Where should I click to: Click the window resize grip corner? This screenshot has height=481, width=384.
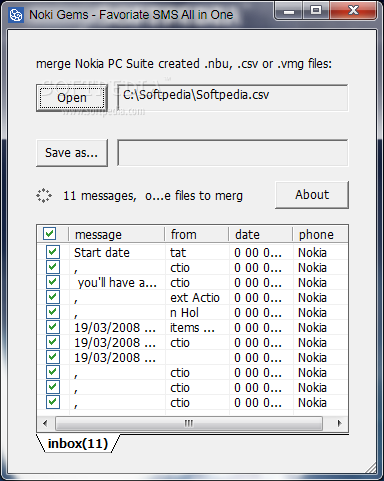pos(370,467)
